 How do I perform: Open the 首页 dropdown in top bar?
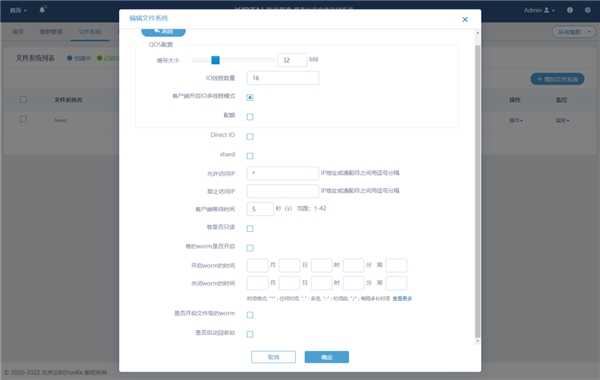(18, 10)
